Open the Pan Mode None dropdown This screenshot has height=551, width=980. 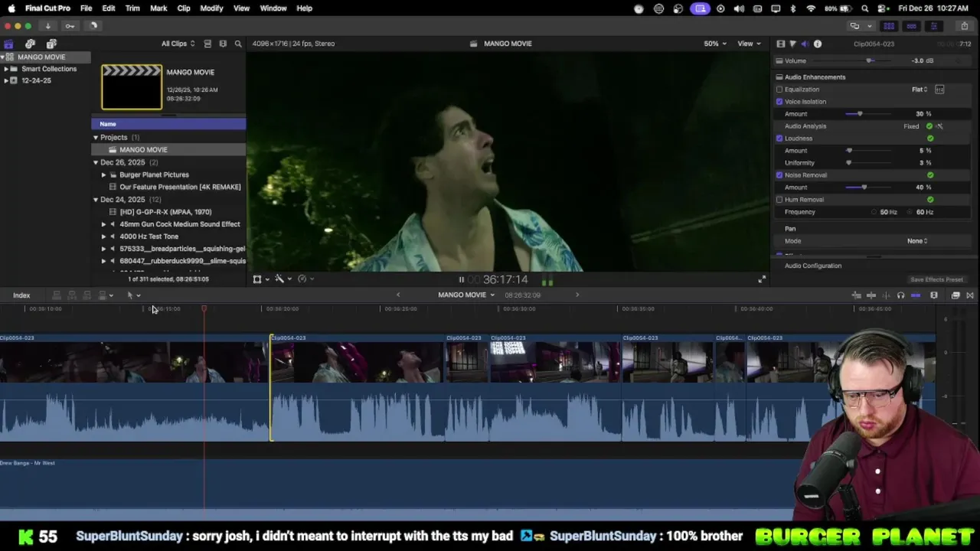pyautogui.click(x=917, y=241)
